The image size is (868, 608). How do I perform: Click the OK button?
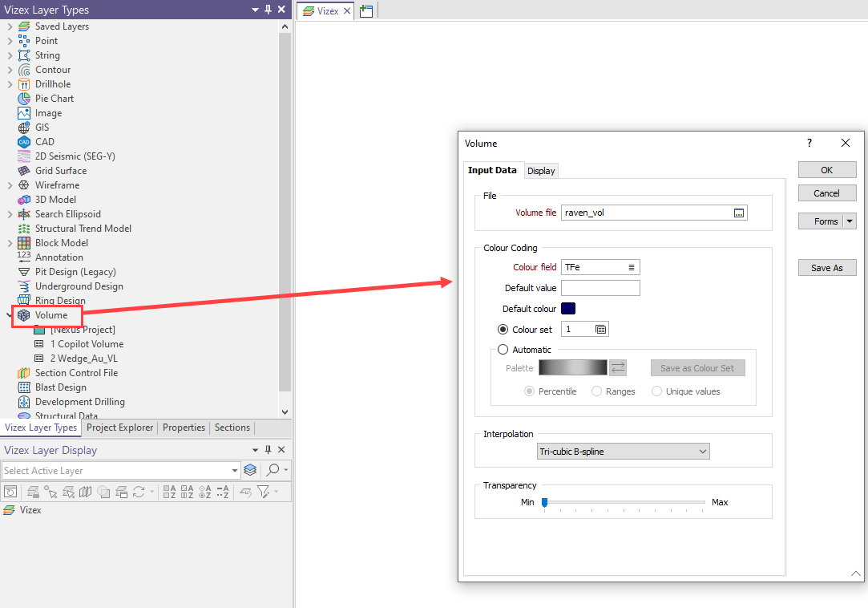tap(826, 170)
